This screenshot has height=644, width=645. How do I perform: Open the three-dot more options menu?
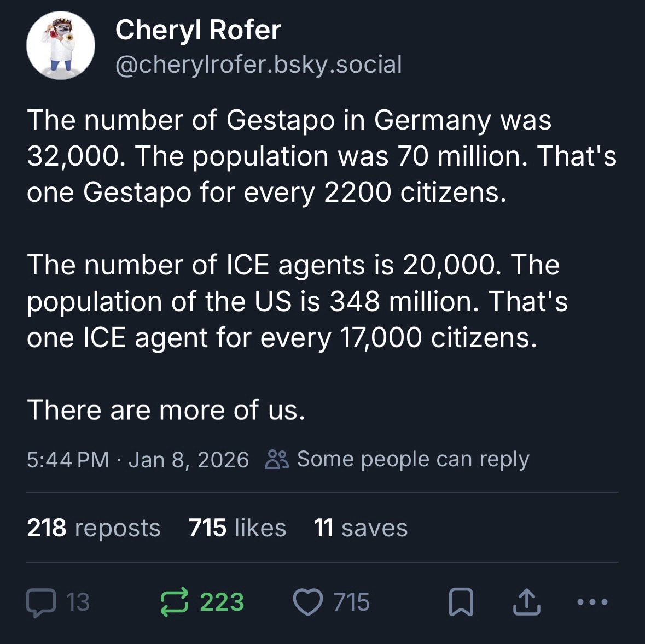(x=592, y=602)
